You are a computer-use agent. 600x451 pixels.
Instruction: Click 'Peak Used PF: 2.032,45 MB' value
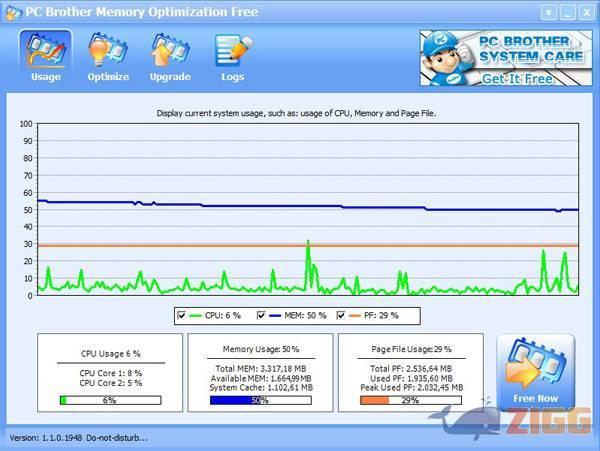pyautogui.click(x=411, y=388)
